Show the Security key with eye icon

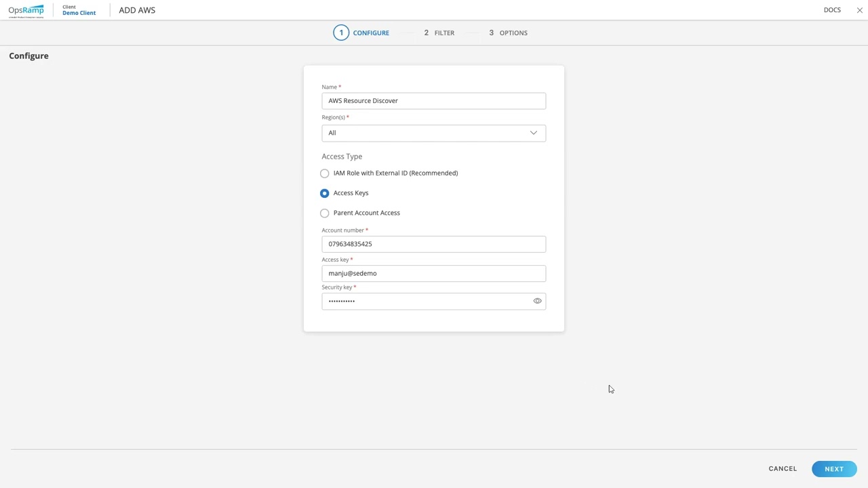[537, 301]
